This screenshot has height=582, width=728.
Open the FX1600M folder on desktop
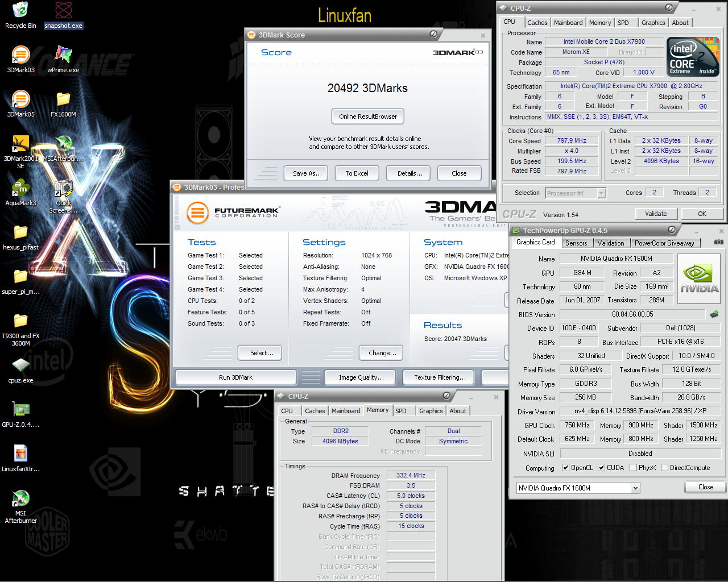63,104
